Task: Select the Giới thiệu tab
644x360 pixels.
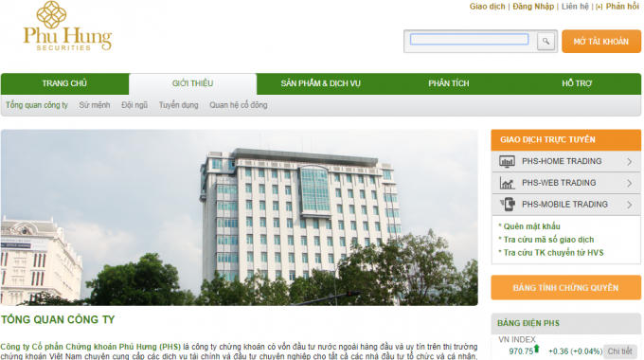Action: pyautogui.click(x=192, y=83)
